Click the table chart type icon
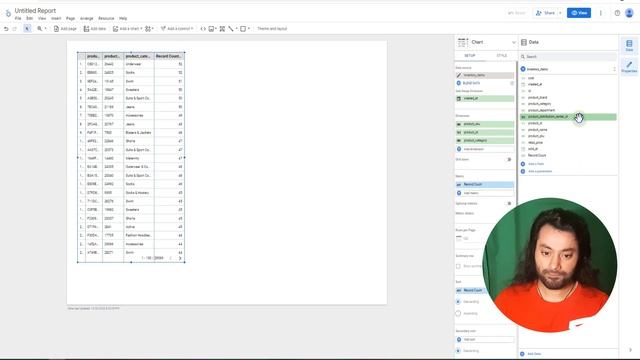The width and height of the screenshot is (640, 360). coord(463,42)
